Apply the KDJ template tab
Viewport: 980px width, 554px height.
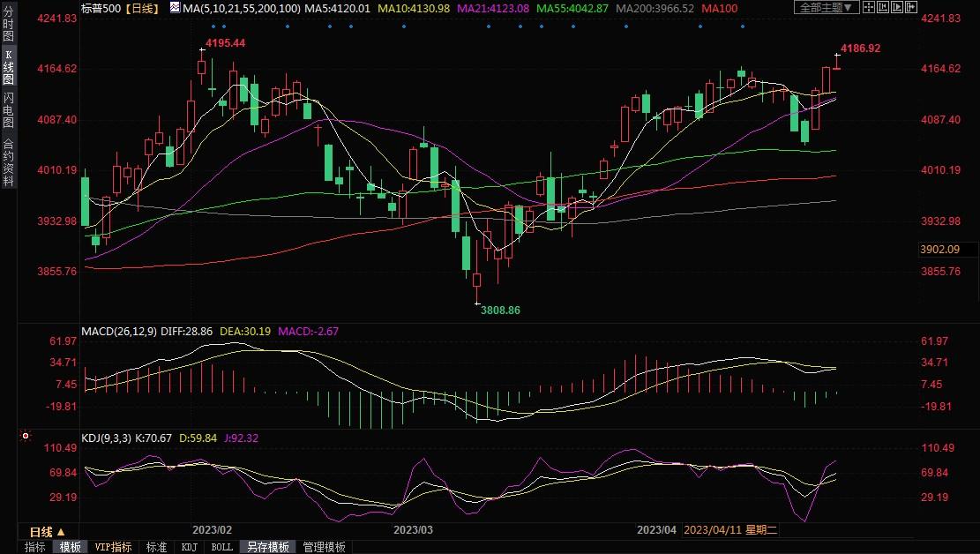(190, 547)
